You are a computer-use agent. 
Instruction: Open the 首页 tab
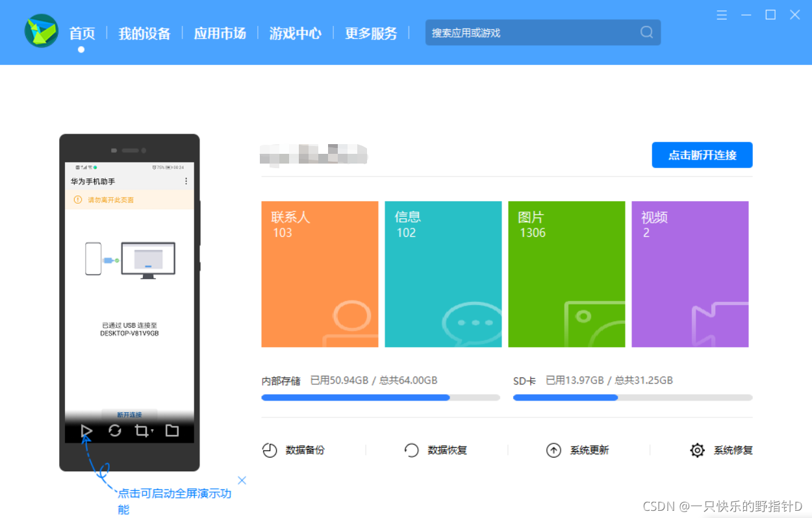(x=82, y=33)
